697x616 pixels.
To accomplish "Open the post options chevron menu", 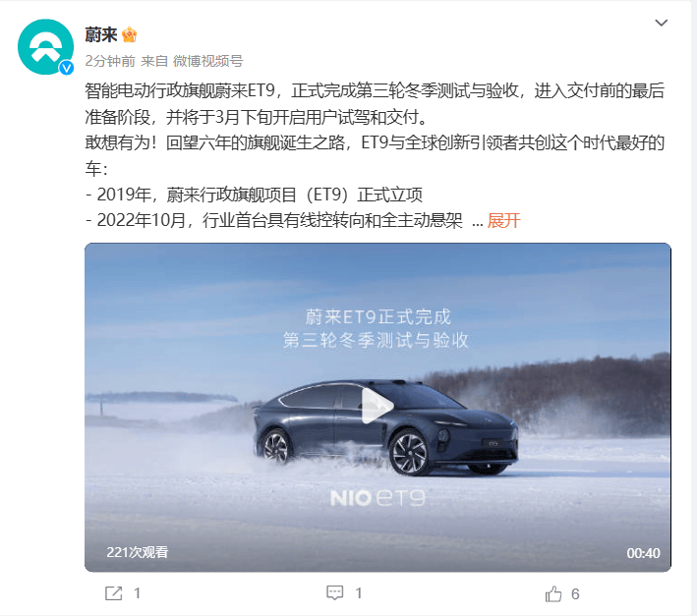I will tap(662, 23).
